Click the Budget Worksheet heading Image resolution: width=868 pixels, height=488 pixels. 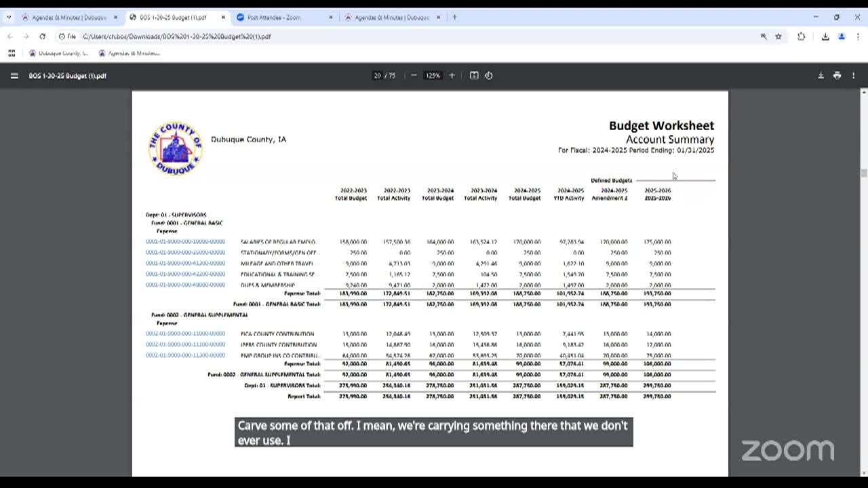tap(661, 125)
